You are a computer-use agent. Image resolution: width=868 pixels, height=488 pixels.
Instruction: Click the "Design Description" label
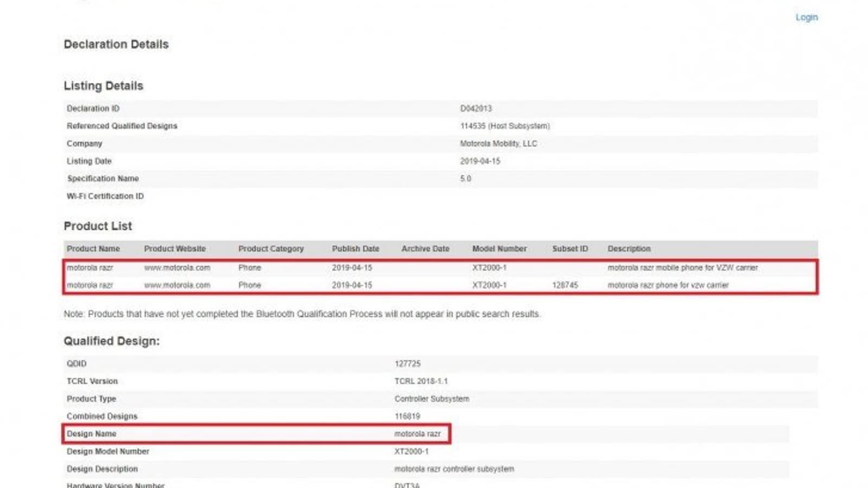click(103, 469)
